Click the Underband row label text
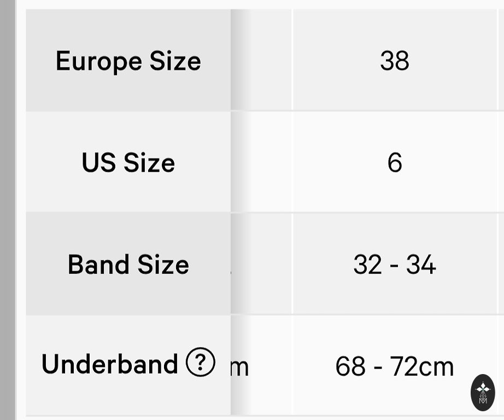This screenshot has width=504, height=420. point(109,364)
